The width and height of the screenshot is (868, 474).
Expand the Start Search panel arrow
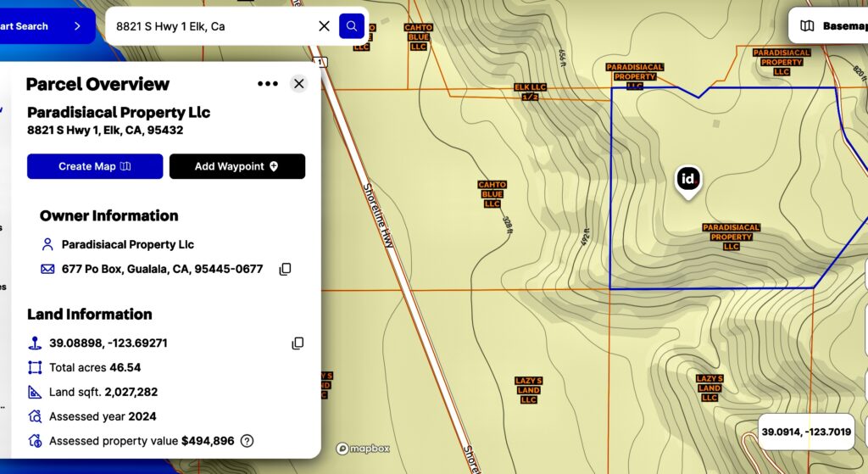click(x=77, y=26)
